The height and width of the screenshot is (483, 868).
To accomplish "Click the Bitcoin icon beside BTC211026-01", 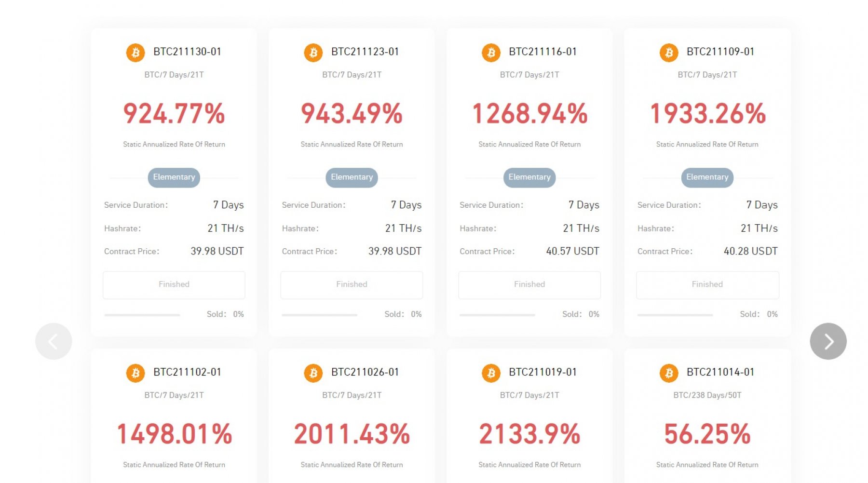I will (313, 373).
